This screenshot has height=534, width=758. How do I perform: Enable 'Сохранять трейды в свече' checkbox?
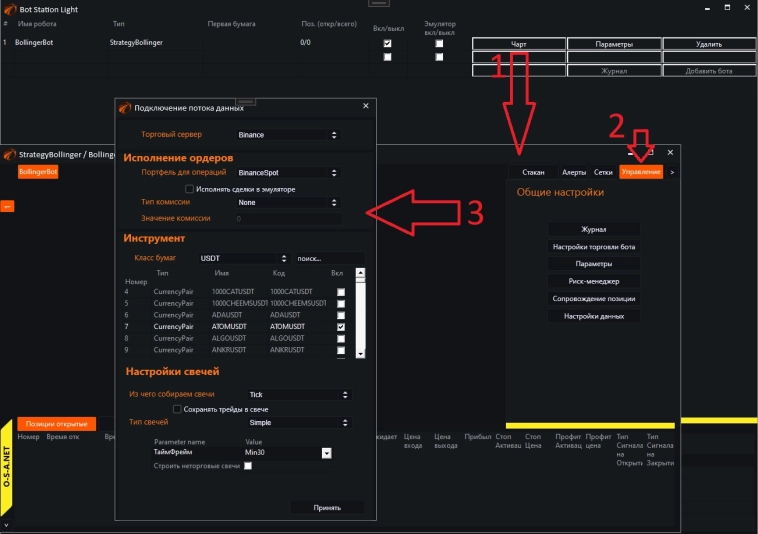coord(177,409)
